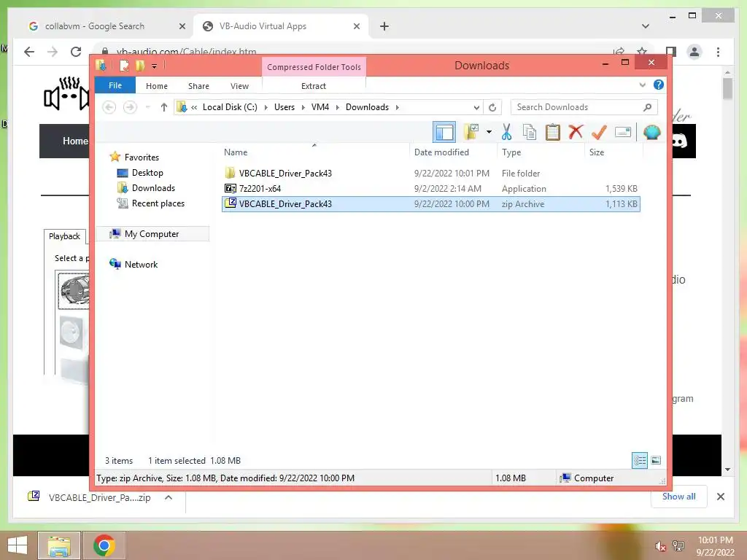The height and width of the screenshot is (560, 747).
Task: Open Windows Start button
Action: point(18,545)
